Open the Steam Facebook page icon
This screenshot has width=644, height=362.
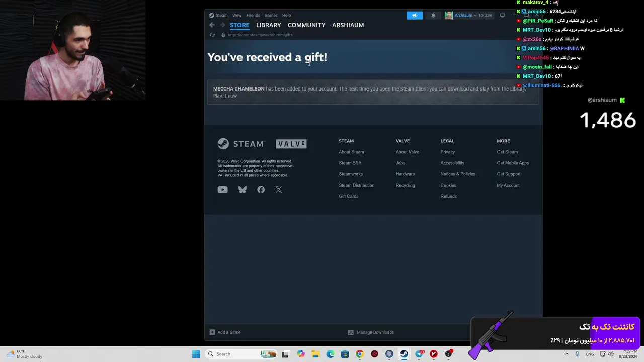click(261, 190)
